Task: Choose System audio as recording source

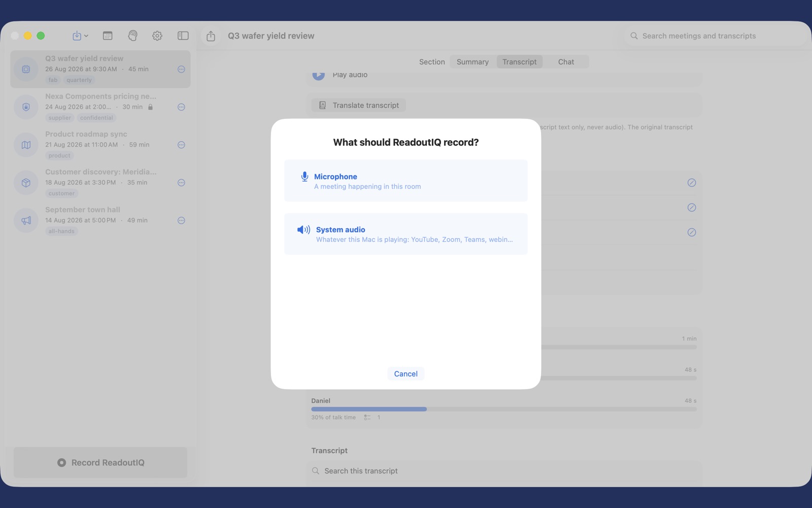Action: 405,234
